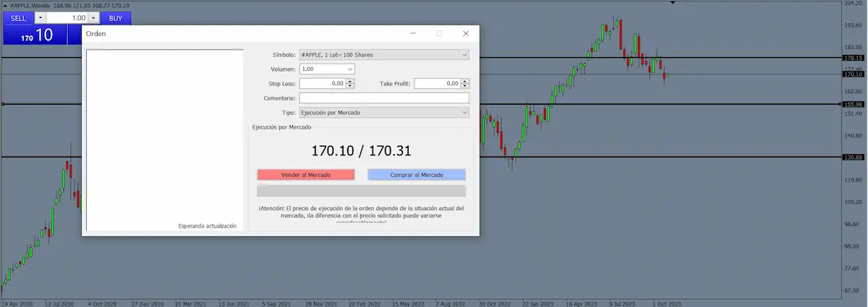Open the Símbolo dropdown showing #APPLE

(x=384, y=54)
